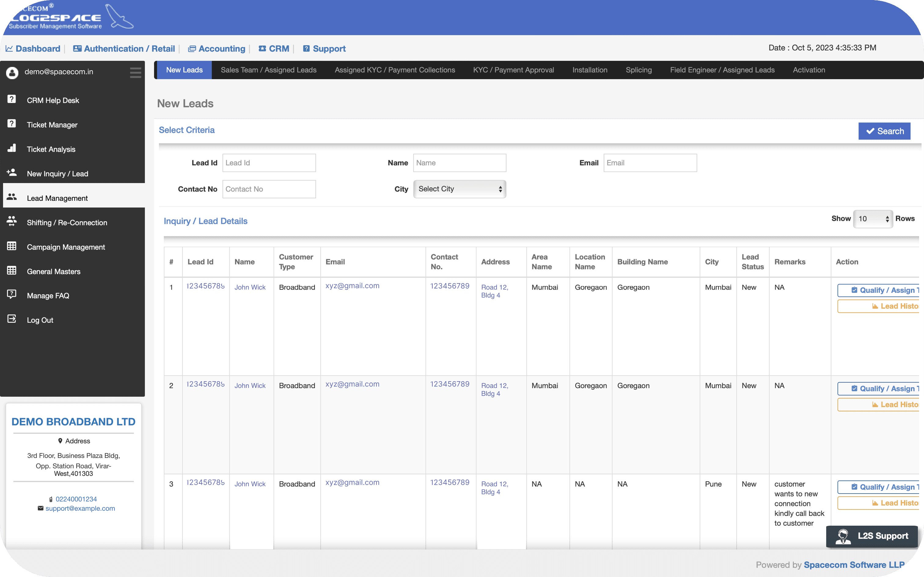Click the Support question icon in the top nav

click(x=306, y=49)
